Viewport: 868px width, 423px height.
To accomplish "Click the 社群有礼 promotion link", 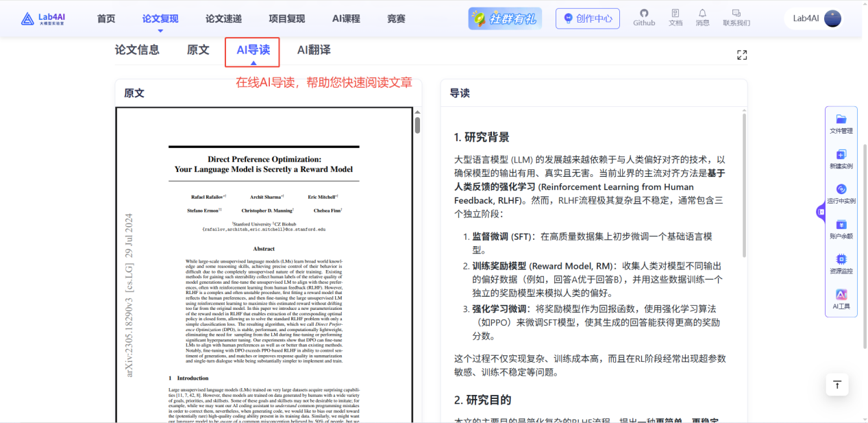I will pos(504,19).
